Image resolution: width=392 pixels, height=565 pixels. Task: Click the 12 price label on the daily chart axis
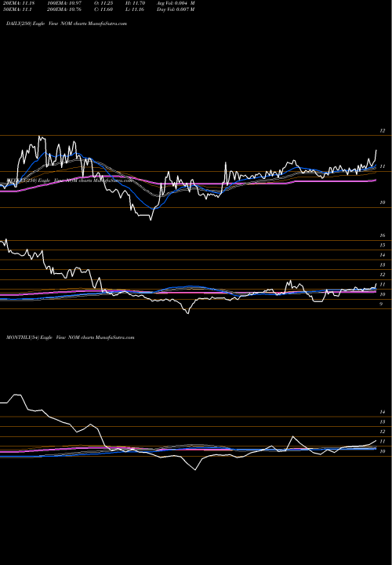[383, 131]
